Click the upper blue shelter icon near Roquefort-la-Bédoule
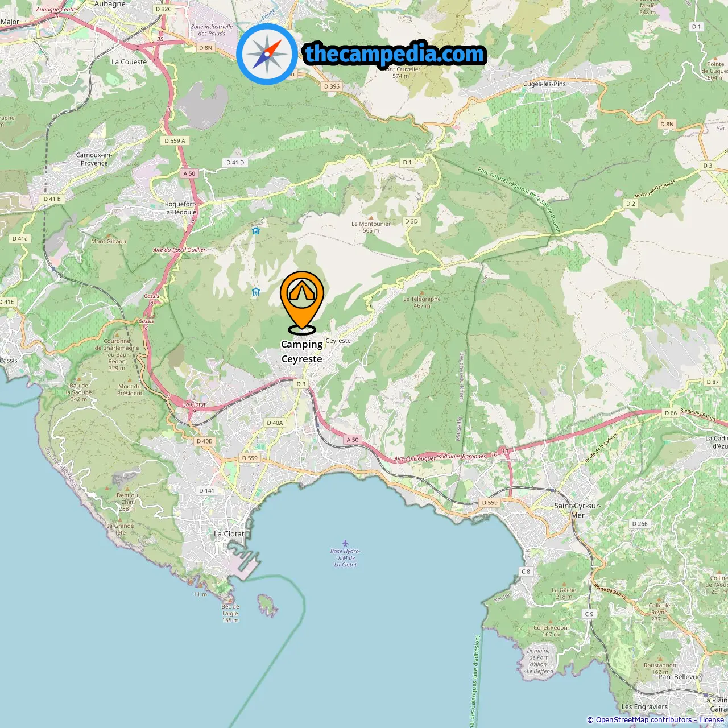The width and height of the screenshot is (728, 728). [x=256, y=230]
